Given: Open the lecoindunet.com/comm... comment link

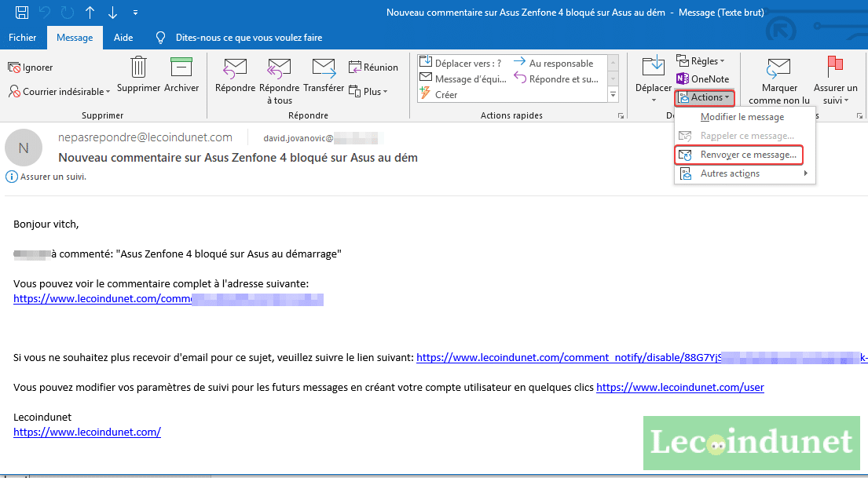Looking at the screenshot, I should click(x=168, y=299).
